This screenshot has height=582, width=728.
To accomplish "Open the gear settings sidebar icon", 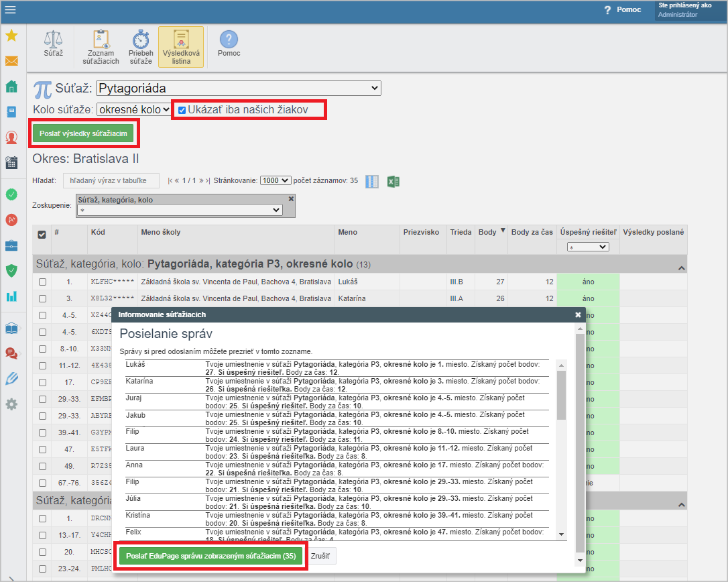I will (11, 404).
